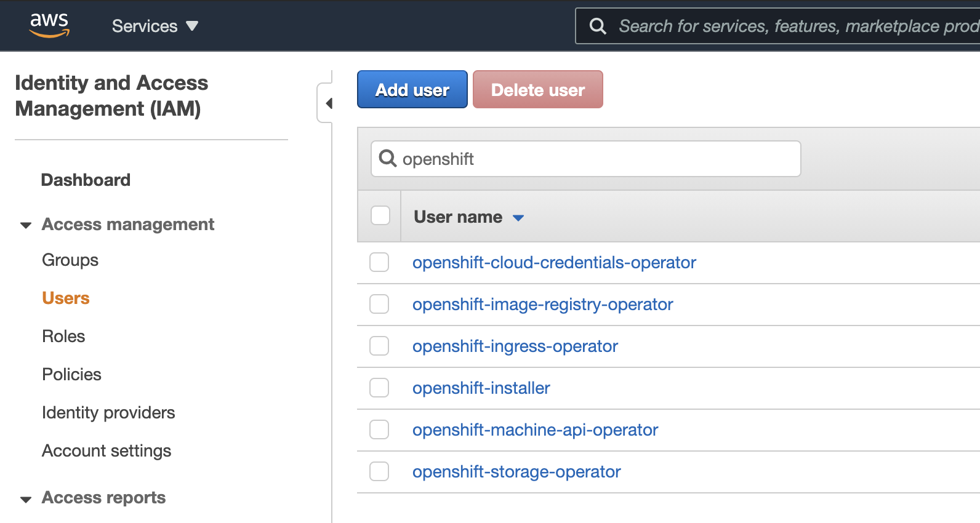Select checkbox for openshift-ingress-operator

pos(379,346)
